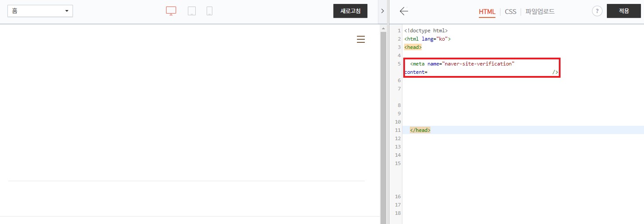Select desktop preview mode icon
The image size is (644, 224).
[171, 11]
